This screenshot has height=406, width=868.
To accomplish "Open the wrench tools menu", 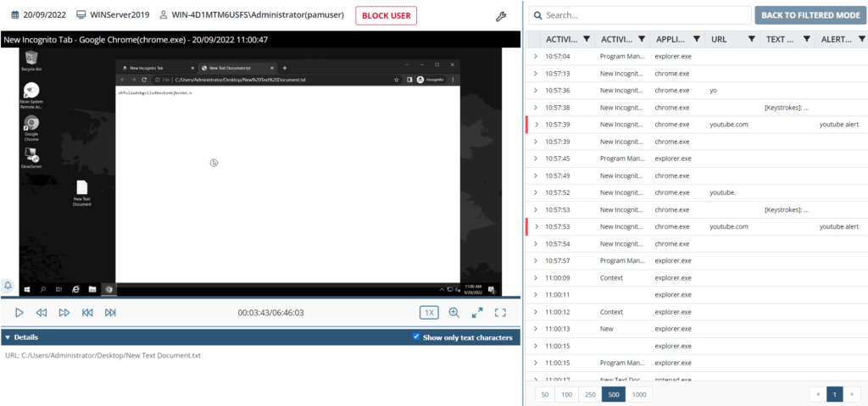I will pos(501,16).
